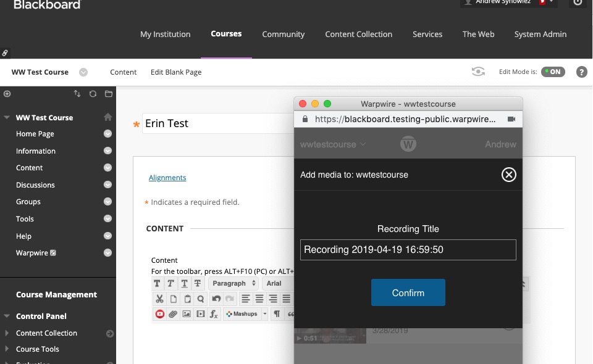Click the Erin Test page name field
Viewport: 593px width, 364px height.
pyautogui.click(x=218, y=123)
